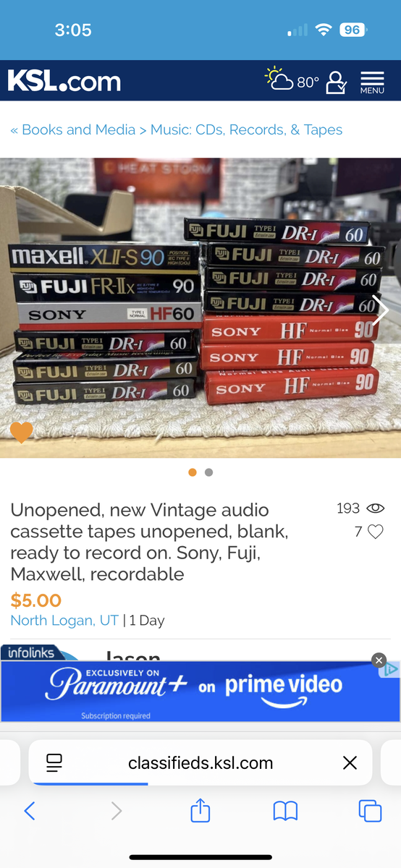Open the user account profile icon
Viewport: 401px width, 868px height.
(337, 82)
